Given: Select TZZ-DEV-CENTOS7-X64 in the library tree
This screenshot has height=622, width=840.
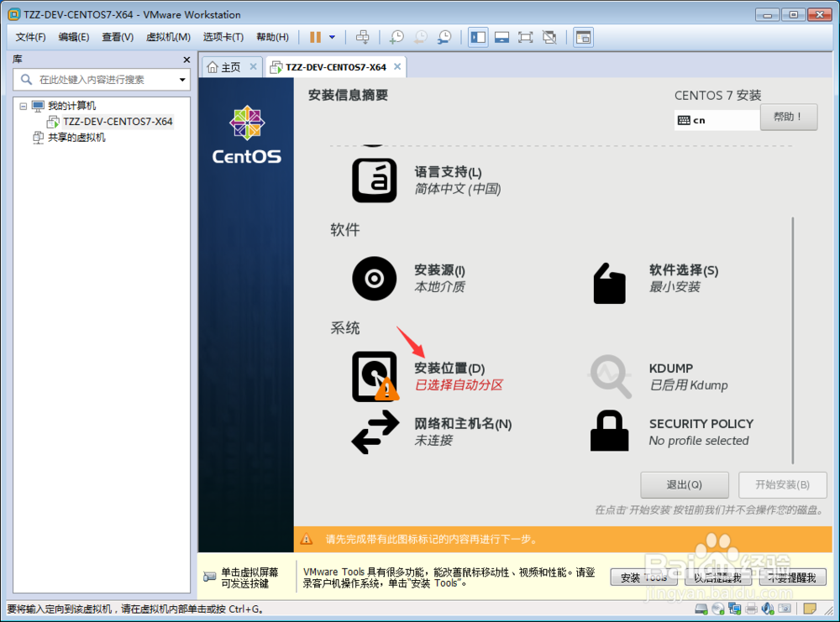Looking at the screenshot, I should point(118,122).
